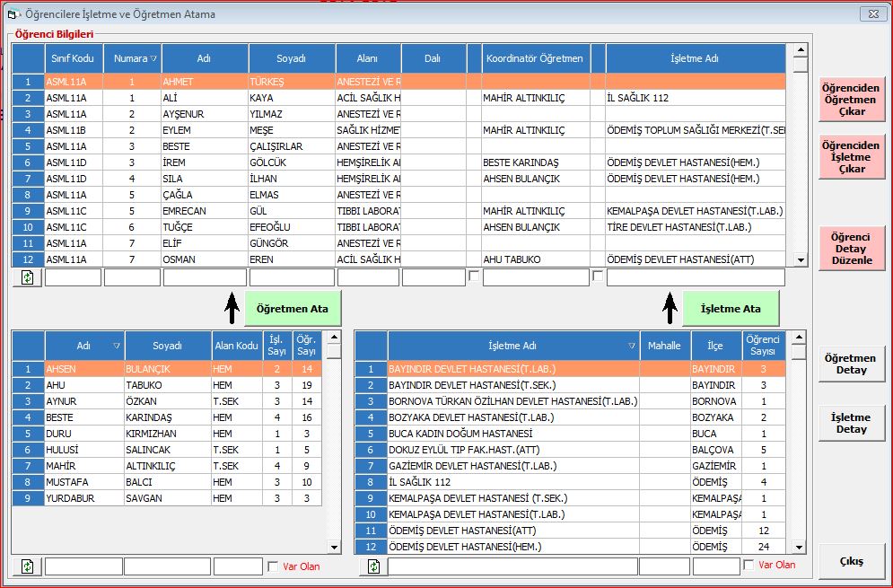Click the up arrow beside İşletme Ata
Screen dimensions: 893x588
(x=670, y=308)
